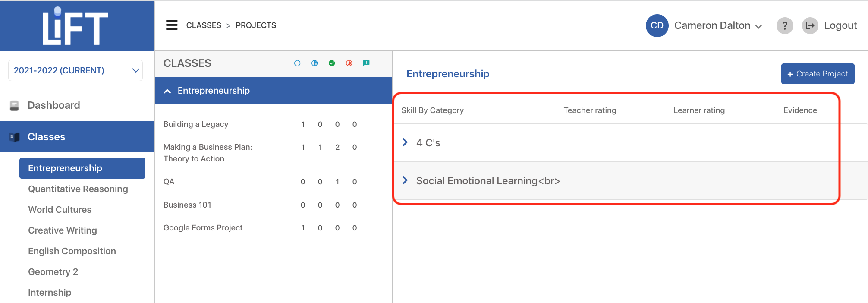Click the red status icon in Classes header

(349, 63)
